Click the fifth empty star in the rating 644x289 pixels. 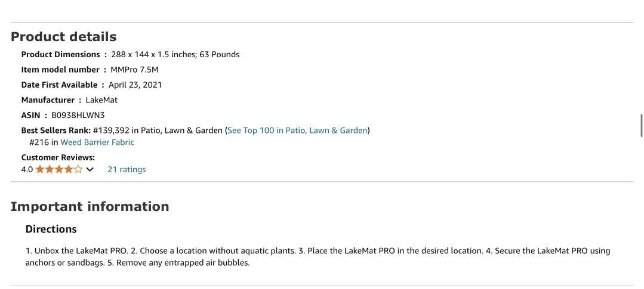[78, 169]
